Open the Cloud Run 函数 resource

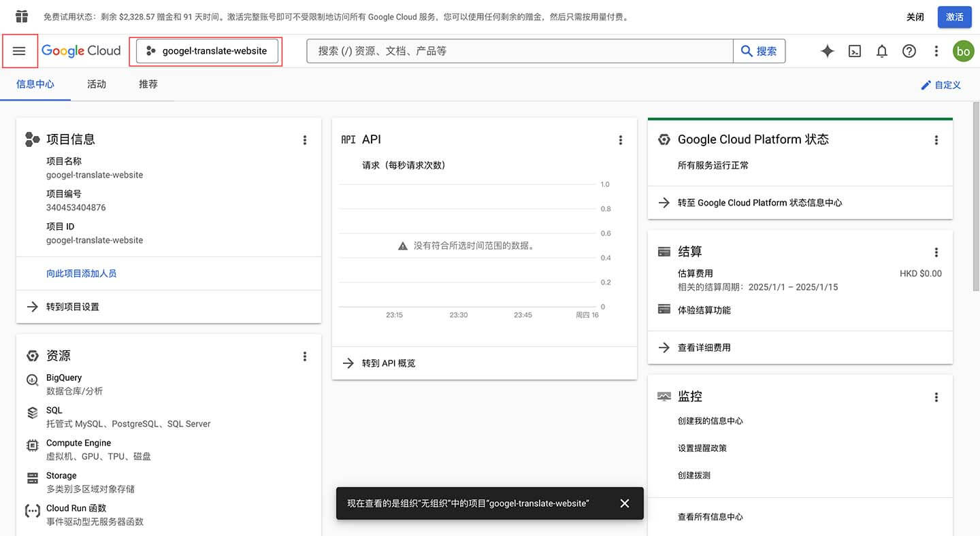point(76,508)
